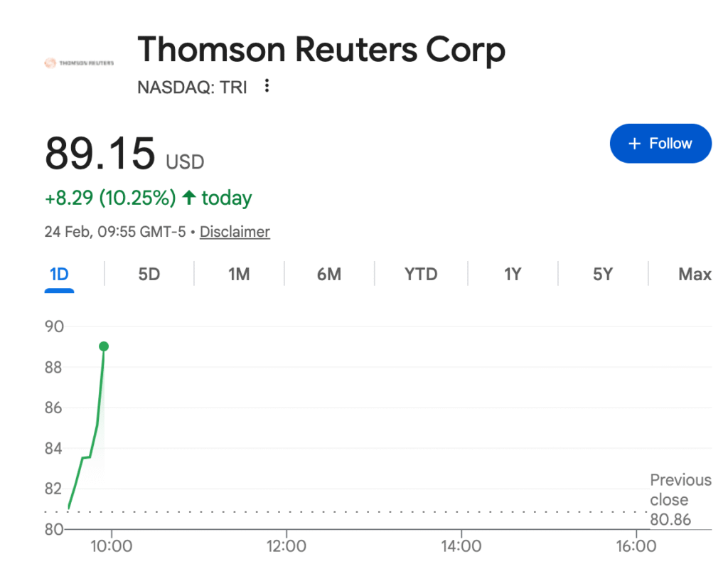This screenshot has width=728, height=569.
Task: Switch to the 5D tab
Action: (149, 274)
